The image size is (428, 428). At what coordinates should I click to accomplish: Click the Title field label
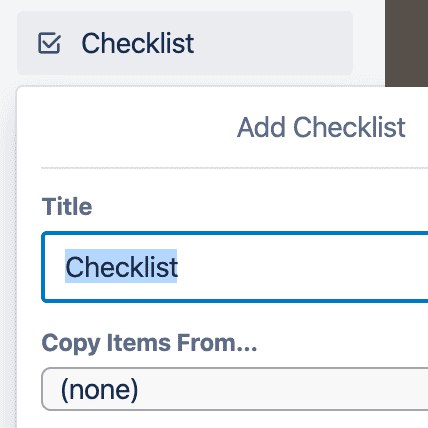pyautogui.click(x=67, y=207)
